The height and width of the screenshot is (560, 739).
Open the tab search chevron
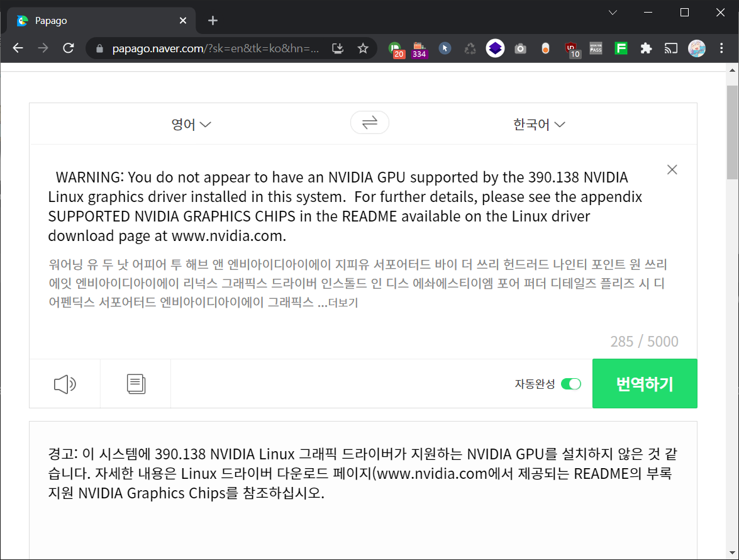point(613,13)
